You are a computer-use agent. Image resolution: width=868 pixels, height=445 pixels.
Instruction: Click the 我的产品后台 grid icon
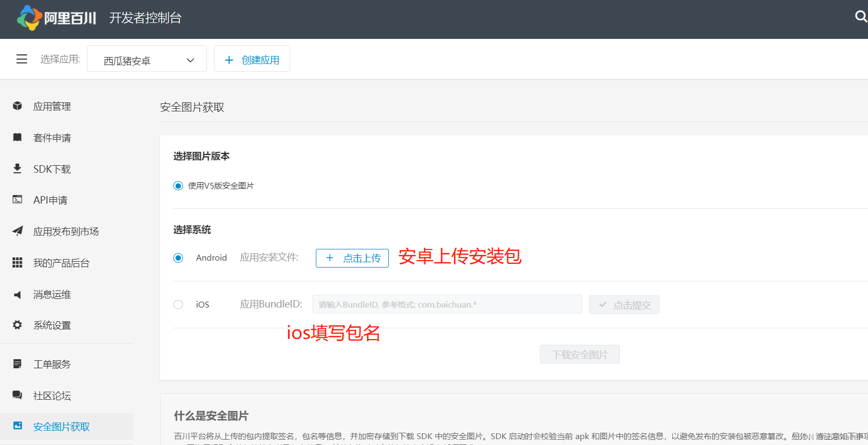(18, 263)
